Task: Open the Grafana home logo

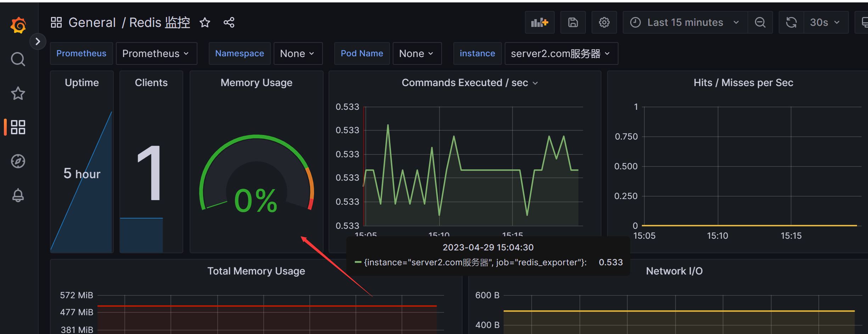Action: pos(18,25)
